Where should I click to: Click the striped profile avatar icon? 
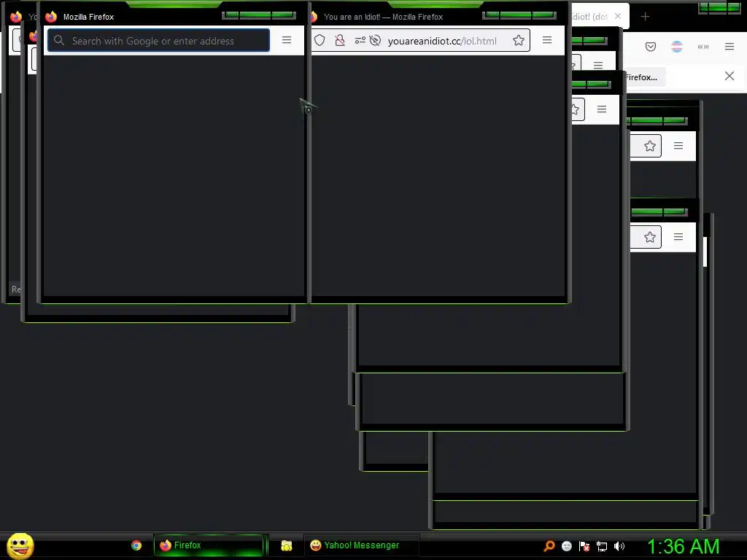click(676, 46)
